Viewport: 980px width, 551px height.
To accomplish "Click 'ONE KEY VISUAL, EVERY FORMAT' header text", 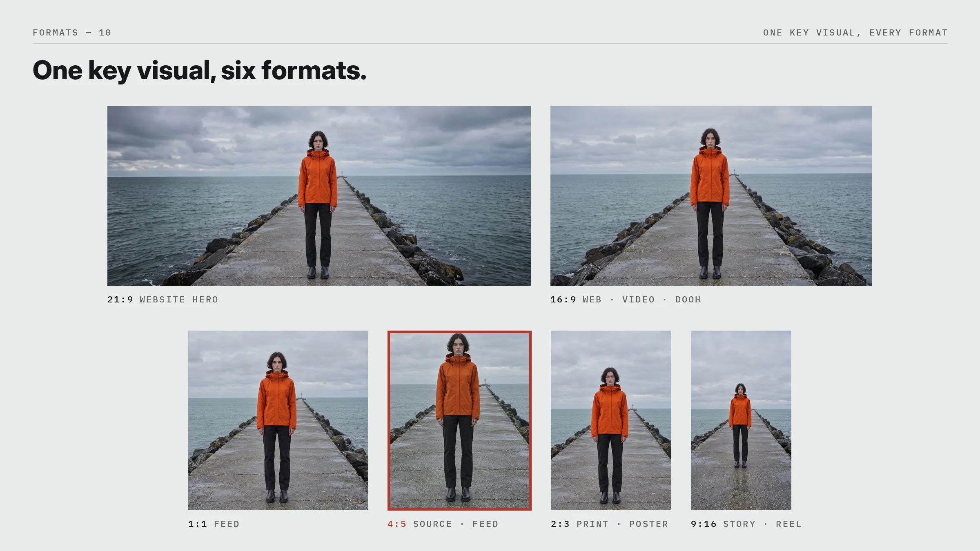I will coord(855,33).
